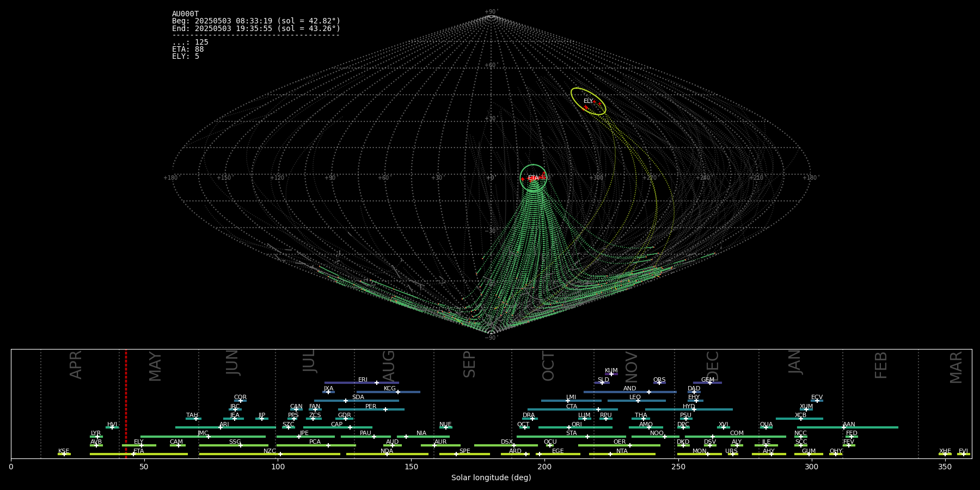Click the 350 tick on solar longitude axis

[x=945, y=467]
